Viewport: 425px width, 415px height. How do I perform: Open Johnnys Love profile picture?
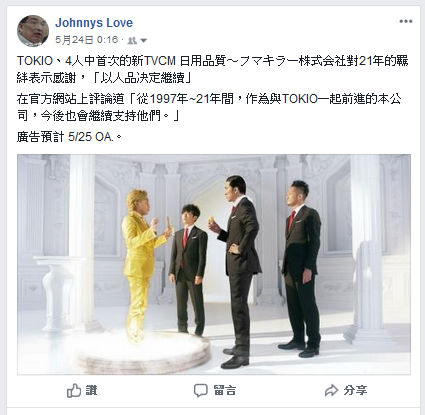(x=33, y=31)
